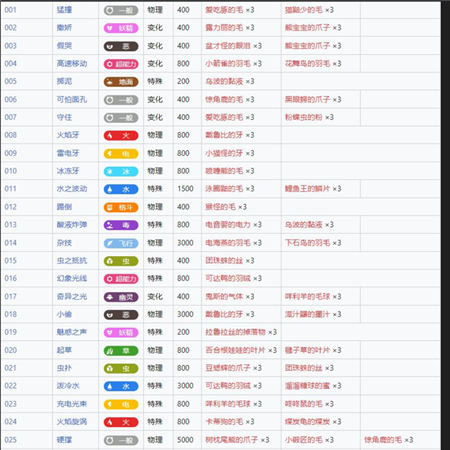Image resolution: width=450 pixels, height=450 pixels.
Task: Open the 守住 move link
Action: [x=64, y=117]
